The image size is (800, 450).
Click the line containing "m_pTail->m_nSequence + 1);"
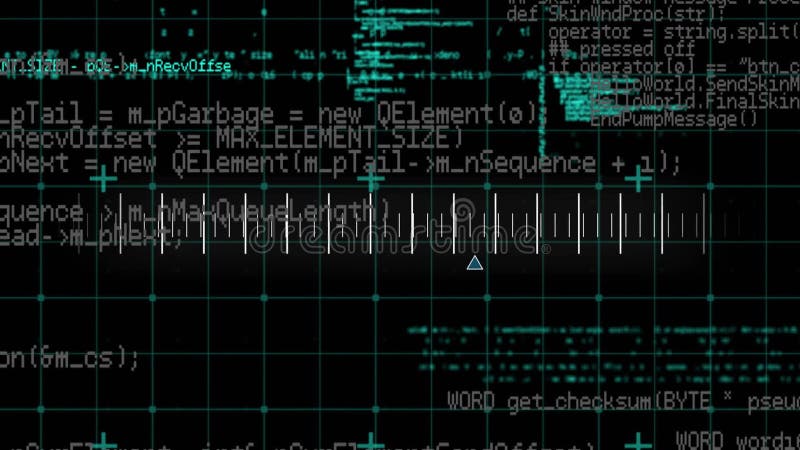click(340, 164)
